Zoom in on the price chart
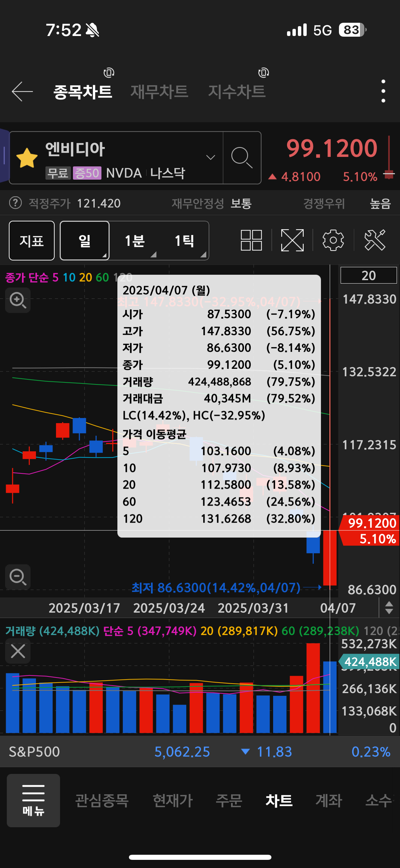 [x=18, y=300]
